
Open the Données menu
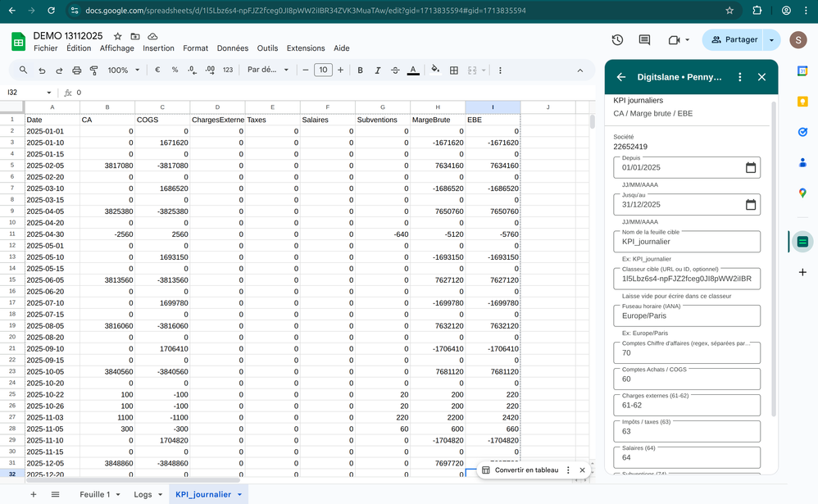tap(232, 48)
